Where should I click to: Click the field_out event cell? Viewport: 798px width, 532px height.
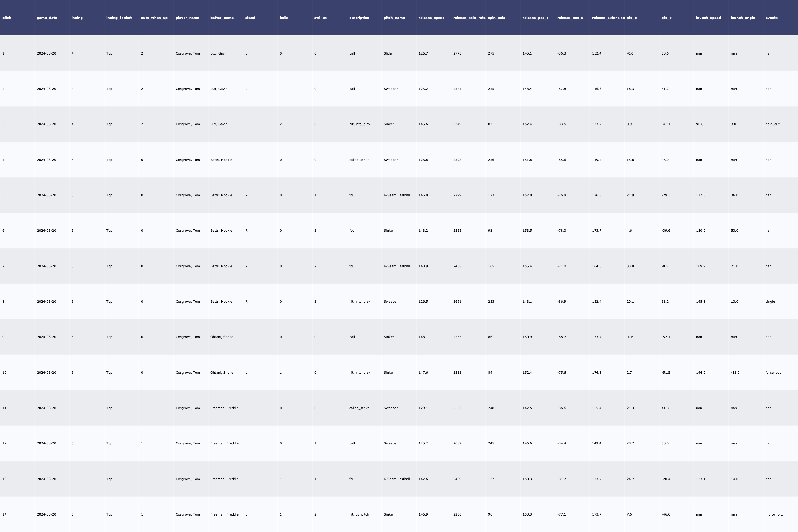(x=772, y=124)
